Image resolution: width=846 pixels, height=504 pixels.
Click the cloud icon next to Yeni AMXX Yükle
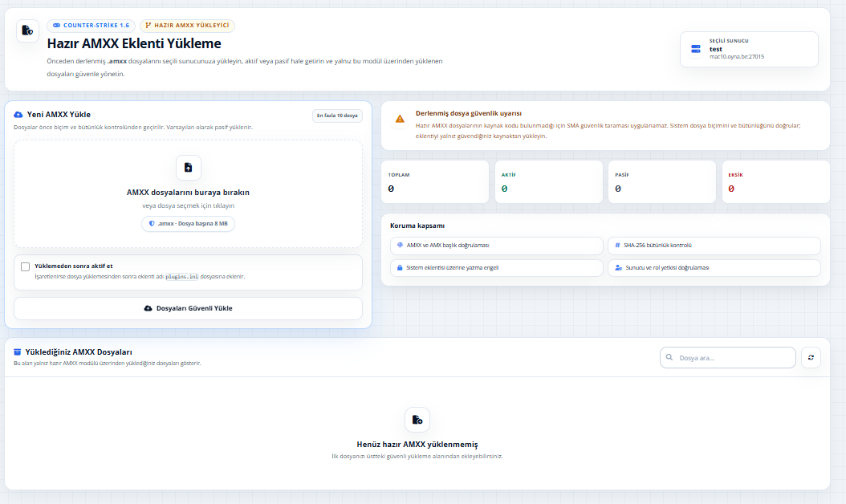coord(18,115)
